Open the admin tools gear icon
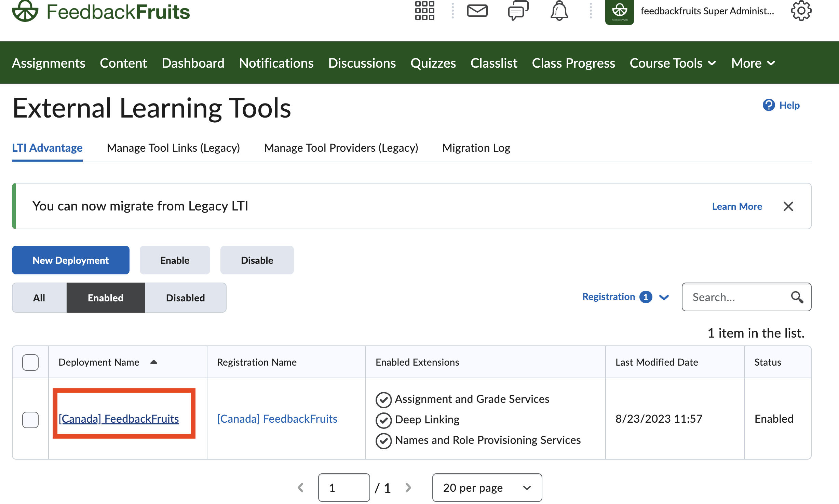Image resolution: width=839 pixels, height=504 pixels. point(801,11)
